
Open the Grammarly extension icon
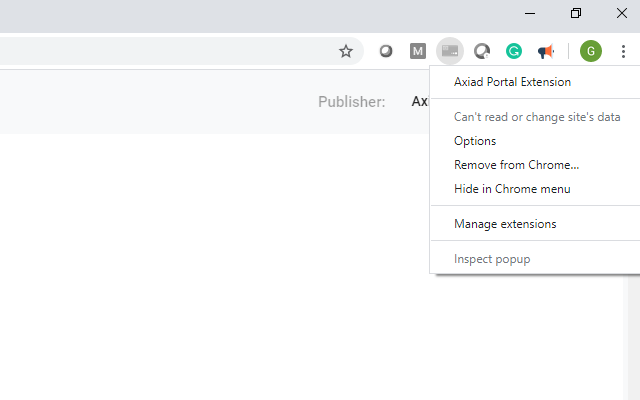pyautogui.click(x=514, y=51)
